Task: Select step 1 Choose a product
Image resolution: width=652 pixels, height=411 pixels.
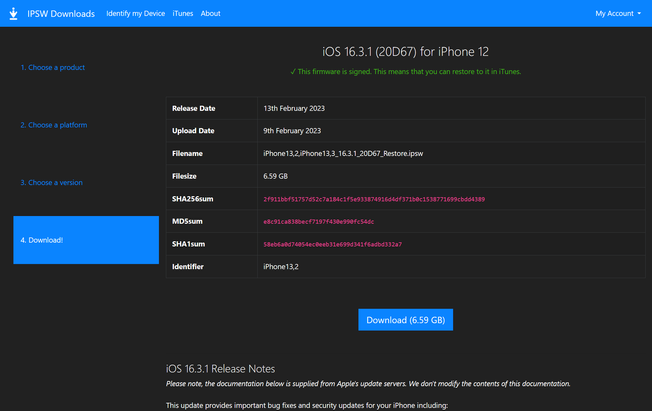Action: [x=53, y=68]
